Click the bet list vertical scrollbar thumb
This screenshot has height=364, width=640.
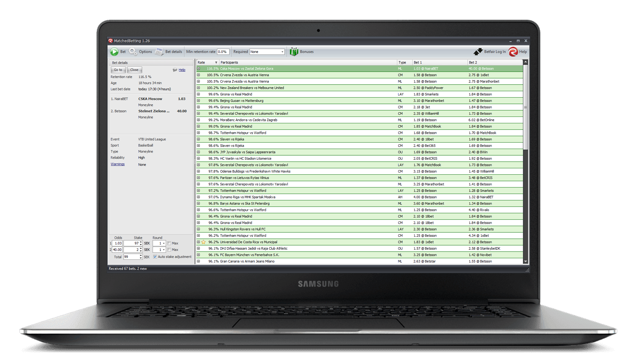525,107
